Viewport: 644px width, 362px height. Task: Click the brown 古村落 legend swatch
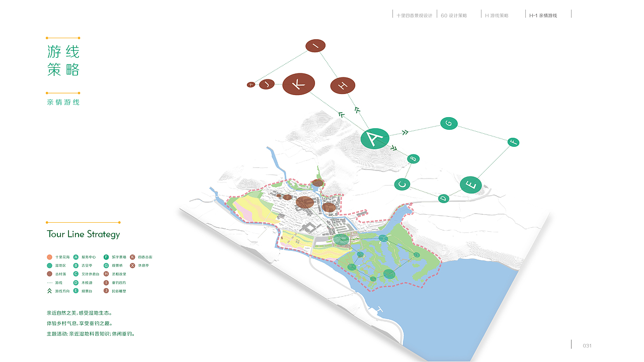(x=49, y=274)
